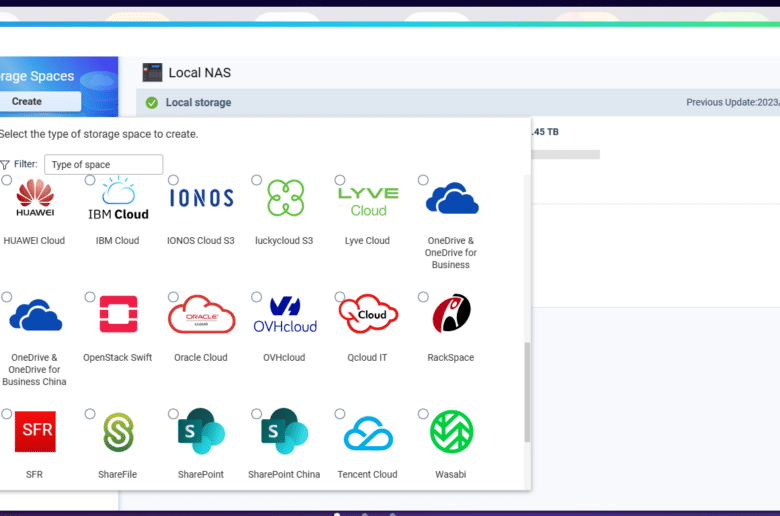Click the OVHcloud logo
Screen dimensions: 780x516
click(x=285, y=314)
